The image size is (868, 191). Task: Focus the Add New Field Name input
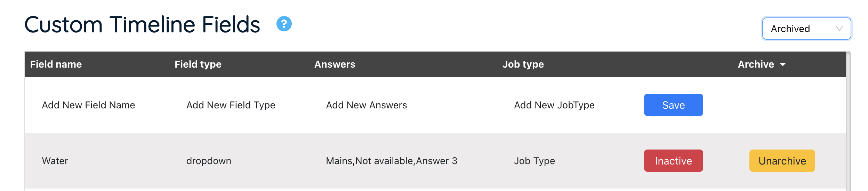[88, 105]
